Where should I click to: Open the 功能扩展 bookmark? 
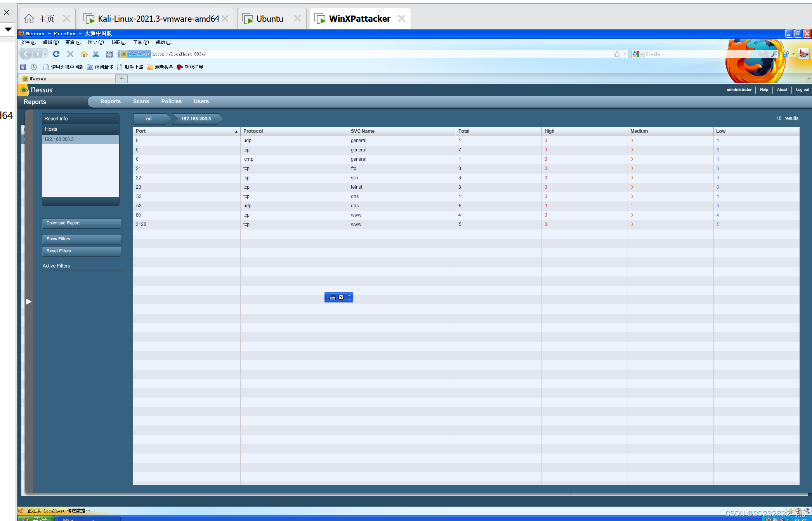pyautogui.click(x=190, y=67)
